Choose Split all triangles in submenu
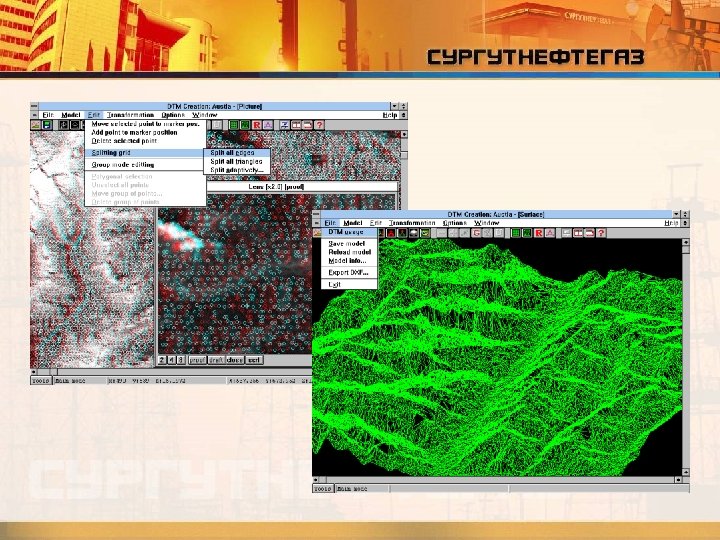This screenshot has height=540, width=720. pos(237,161)
